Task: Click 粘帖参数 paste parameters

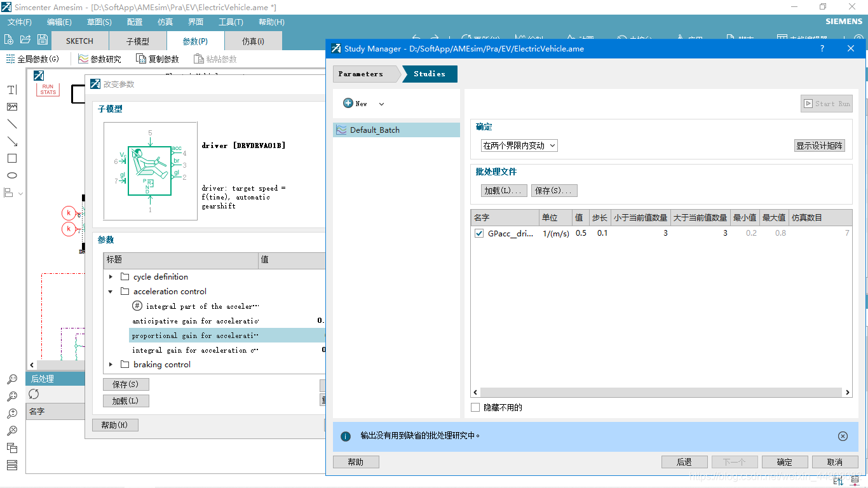Action: click(x=215, y=59)
